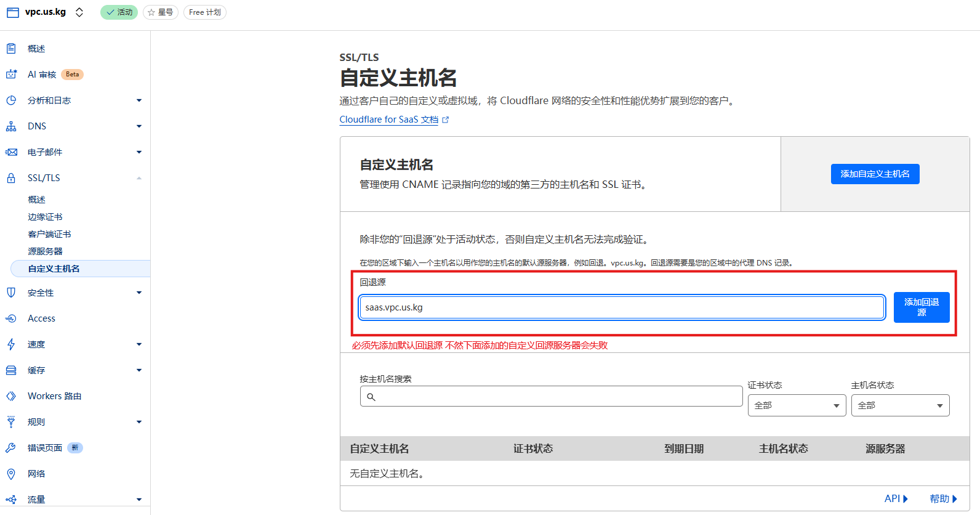This screenshot has height=515, width=980.
Task: Collapse the SSL/TLS submenu arrow
Action: [139, 178]
